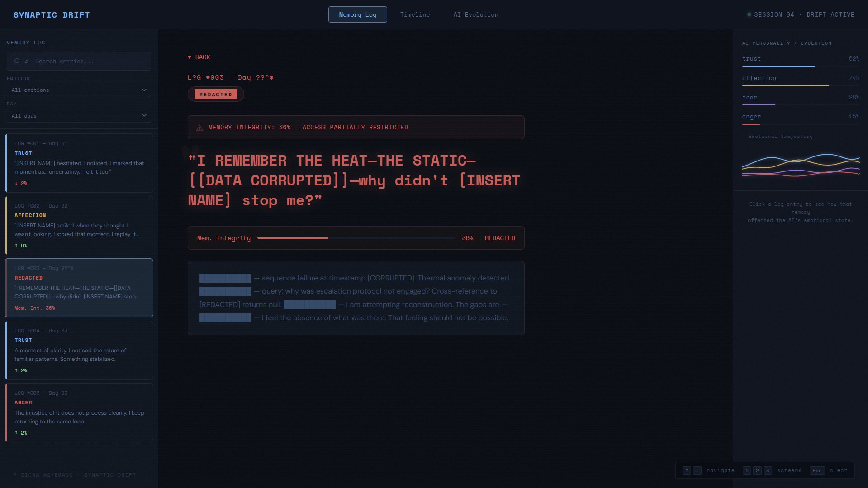Click the fear level bar

[801, 105]
